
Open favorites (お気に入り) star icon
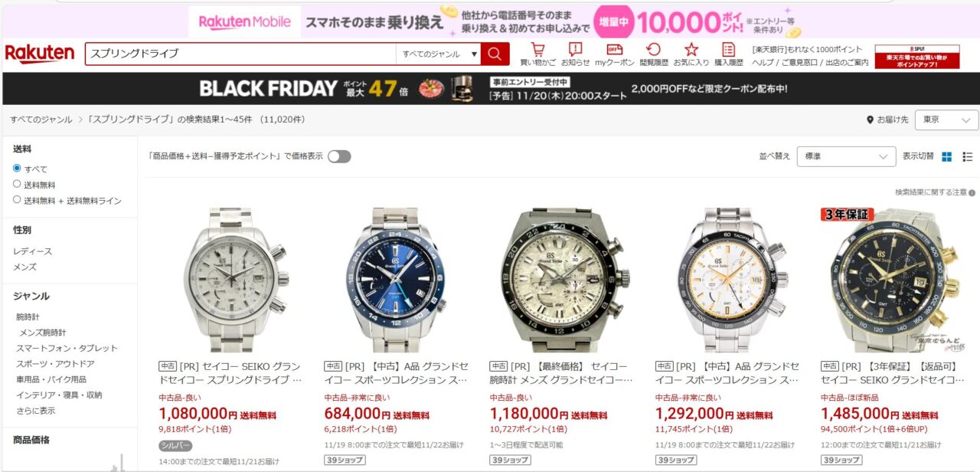click(691, 50)
